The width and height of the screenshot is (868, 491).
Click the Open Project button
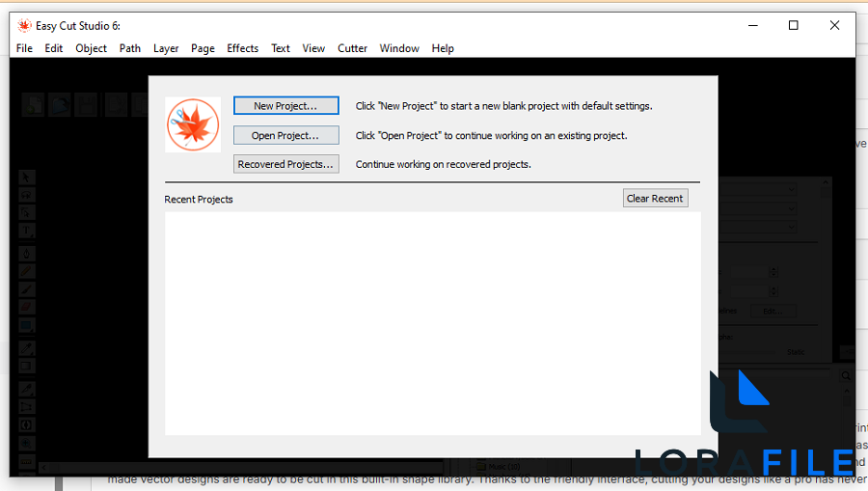click(x=286, y=135)
